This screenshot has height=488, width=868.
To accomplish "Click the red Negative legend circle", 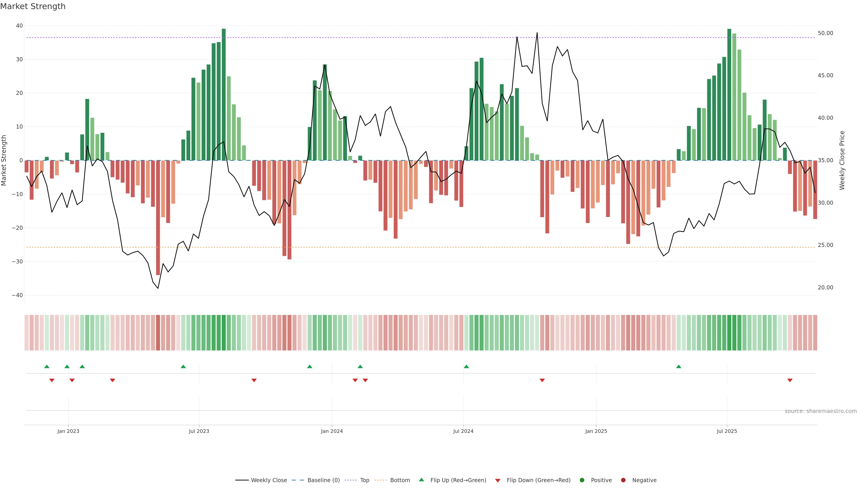I will (623, 480).
